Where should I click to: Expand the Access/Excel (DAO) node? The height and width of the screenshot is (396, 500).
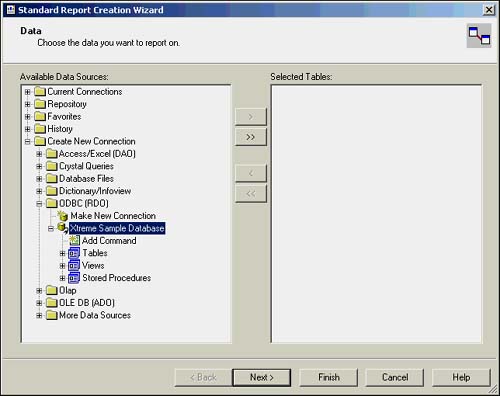(39, 154)
